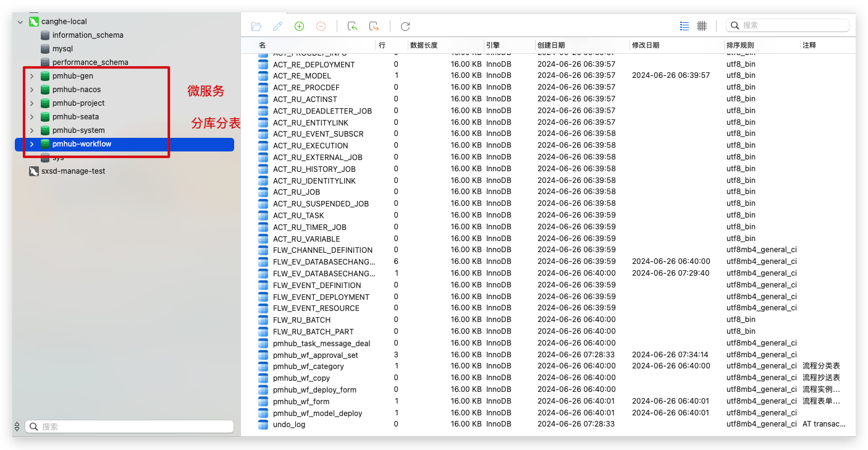Click the green new table plus icon

pyautogui.click(x=300, y=26)
